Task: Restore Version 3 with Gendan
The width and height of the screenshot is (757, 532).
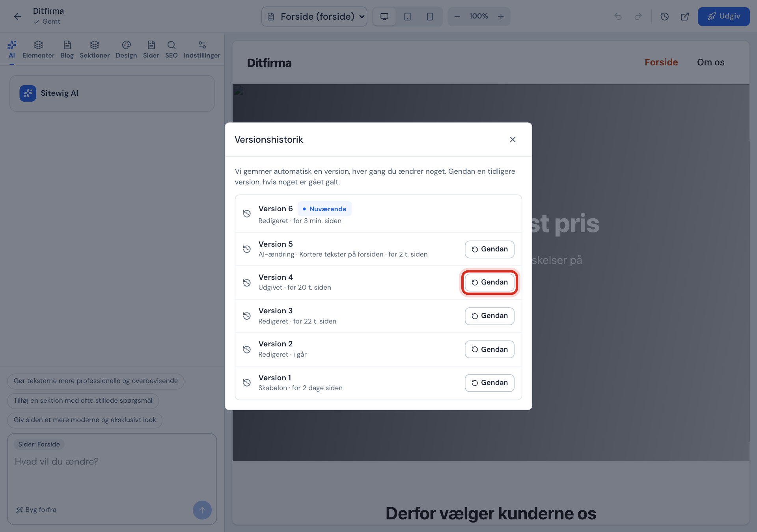Action: click(489, 316)
